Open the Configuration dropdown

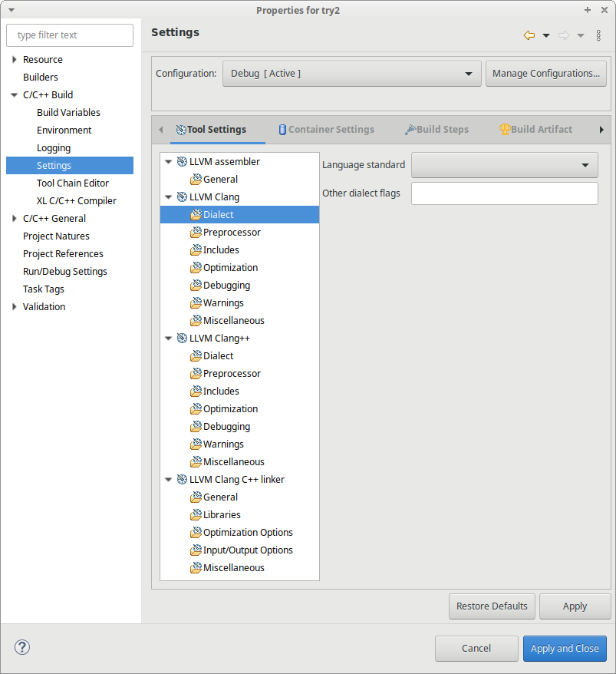(352, 74)
